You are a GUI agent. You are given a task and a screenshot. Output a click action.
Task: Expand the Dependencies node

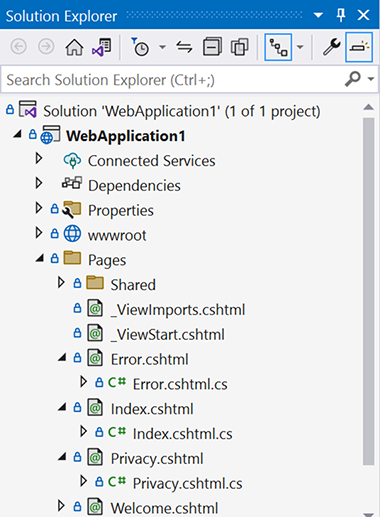(39, 183)
